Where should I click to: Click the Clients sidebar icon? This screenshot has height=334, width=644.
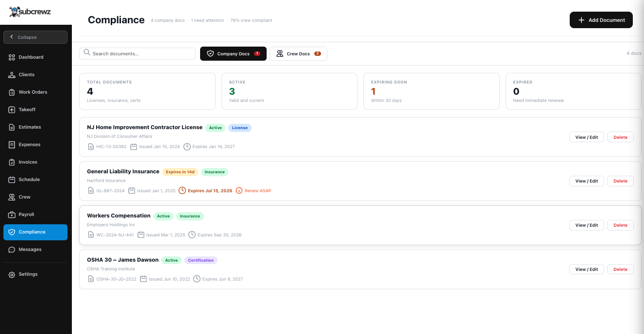[12, 75]
